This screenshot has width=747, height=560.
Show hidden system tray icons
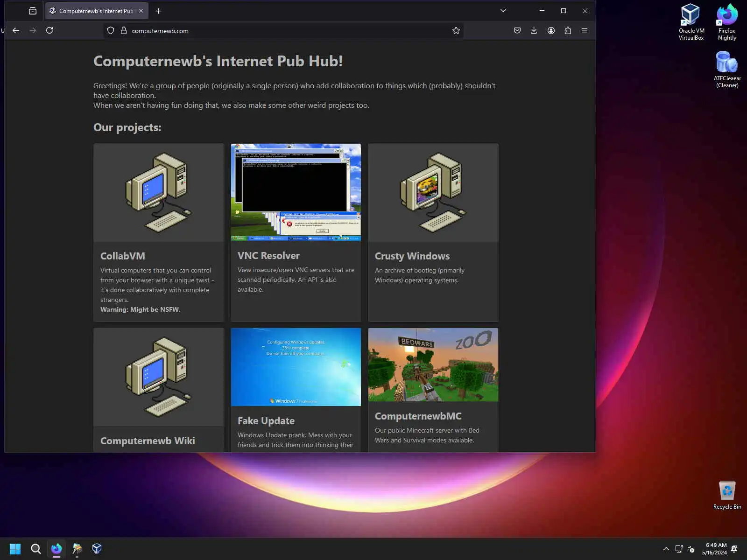point(666,549)
